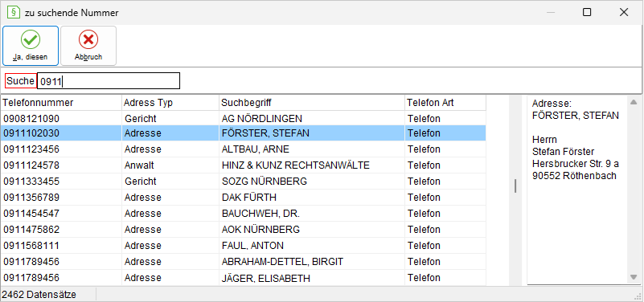
Task: Click phone number 0911454547
Action: click(x=31, y=214)
